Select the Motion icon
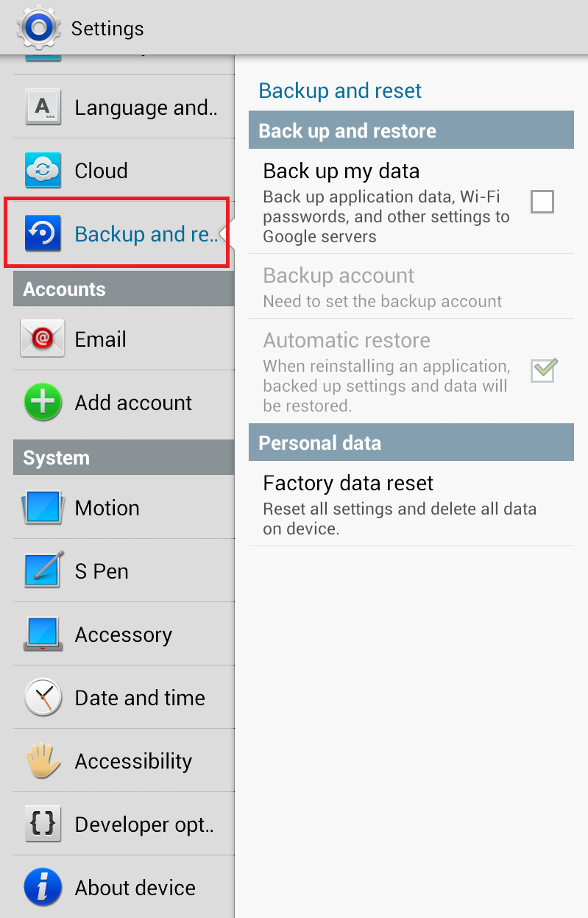The width and height of the screenshot is (588, 918). click(x=43, y=508)
